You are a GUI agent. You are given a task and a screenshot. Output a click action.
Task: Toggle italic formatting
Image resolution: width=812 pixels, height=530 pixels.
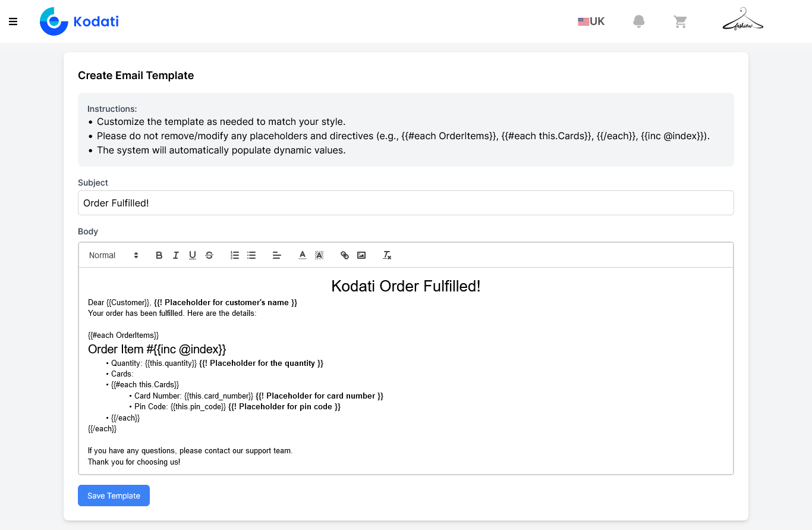(176, 255)
